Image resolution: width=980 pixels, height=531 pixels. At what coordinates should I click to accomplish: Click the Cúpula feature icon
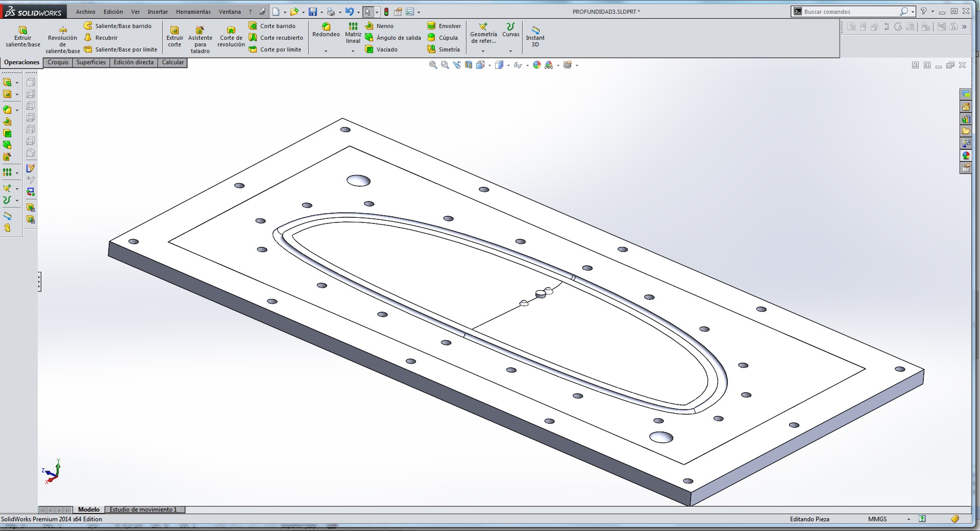432,38
